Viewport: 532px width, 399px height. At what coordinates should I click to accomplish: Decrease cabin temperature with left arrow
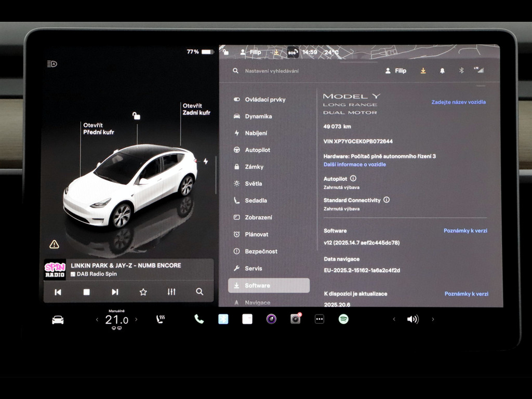97,320
